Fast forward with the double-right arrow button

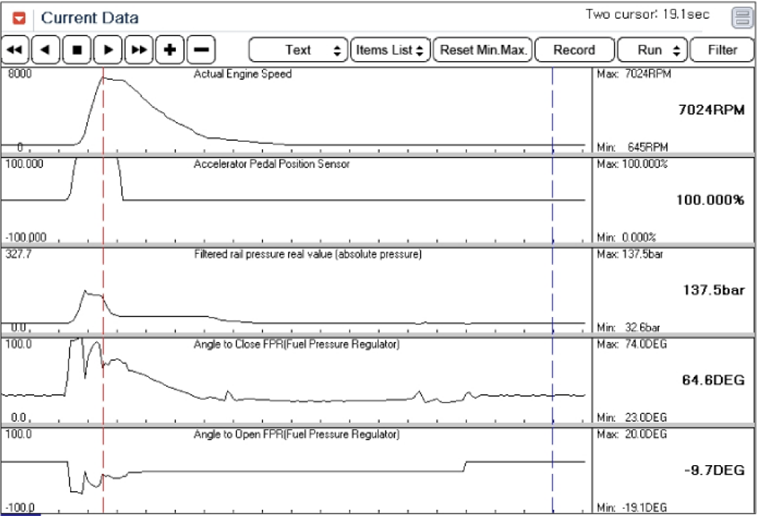[x=139, y=50]
